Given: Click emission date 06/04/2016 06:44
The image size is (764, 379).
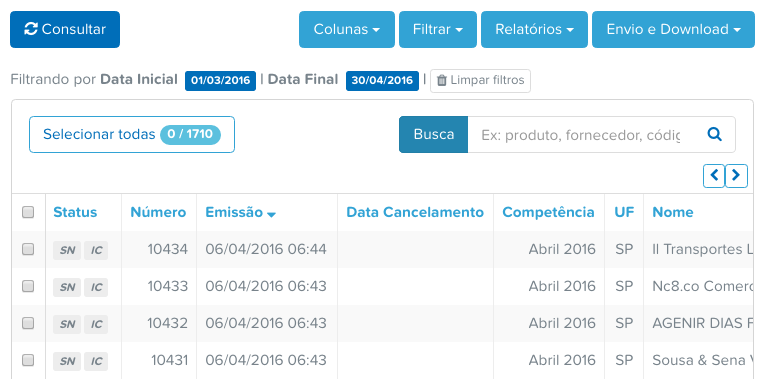Looking at the screenshot, I should click(x=266, y=249).
